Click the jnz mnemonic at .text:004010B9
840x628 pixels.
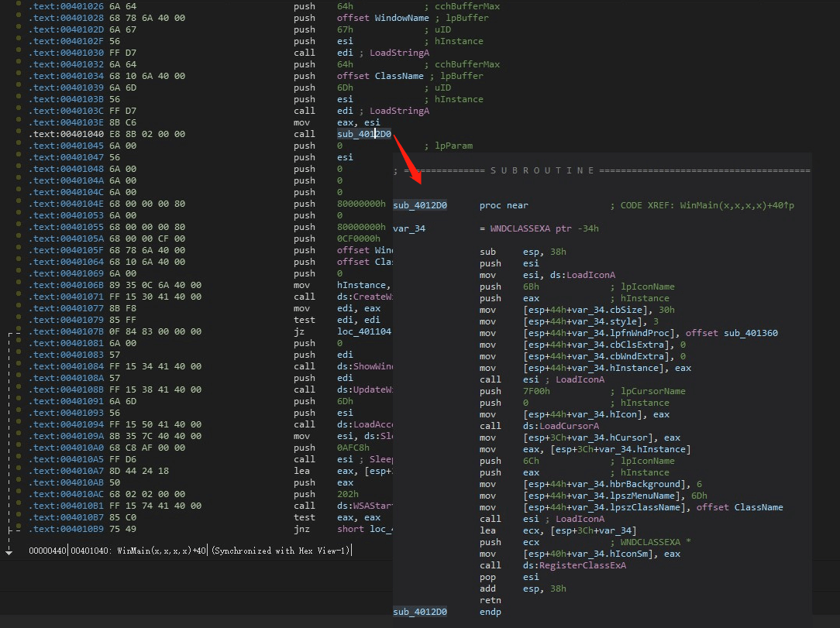tap(301, 529)
